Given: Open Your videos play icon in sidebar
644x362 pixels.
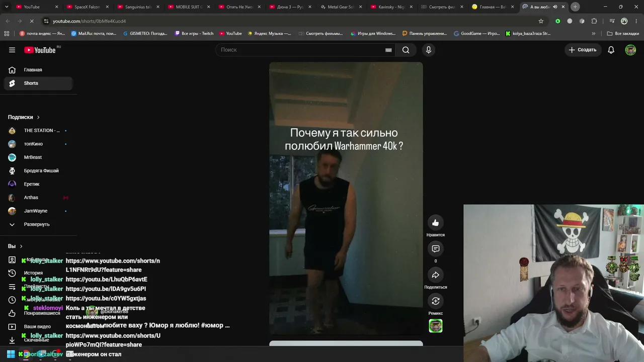Looking at the screenshot, I should [12, 327].
